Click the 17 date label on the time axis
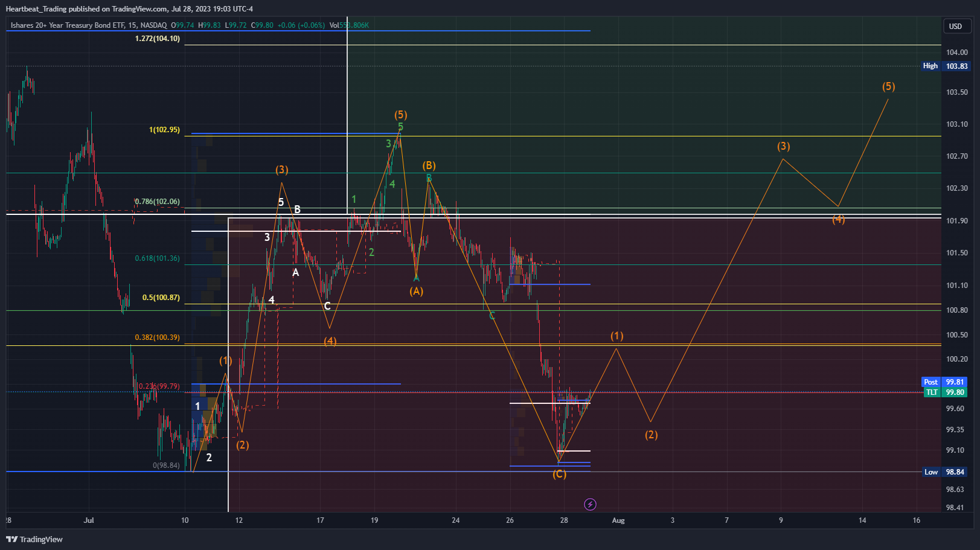The width and height of the screenshot is (980, 550). [320, 520]
